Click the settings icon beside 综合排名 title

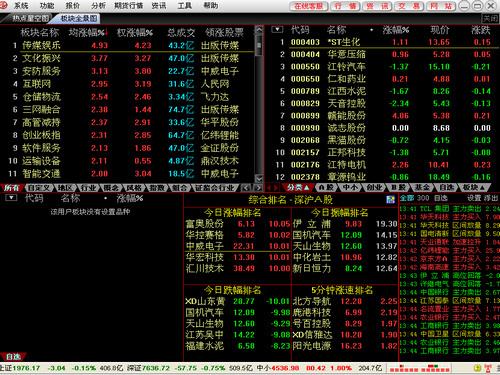tap(390, 200)
